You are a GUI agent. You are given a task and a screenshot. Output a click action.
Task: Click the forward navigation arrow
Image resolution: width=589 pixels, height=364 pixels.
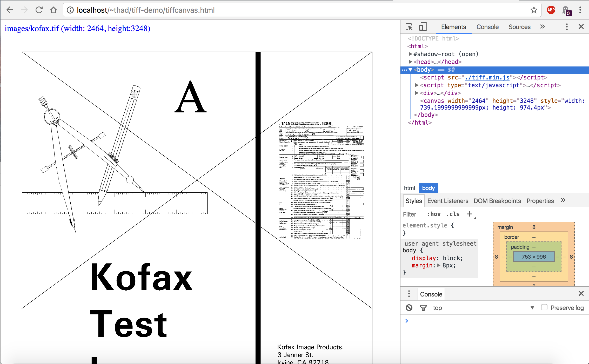pos(24,10)
